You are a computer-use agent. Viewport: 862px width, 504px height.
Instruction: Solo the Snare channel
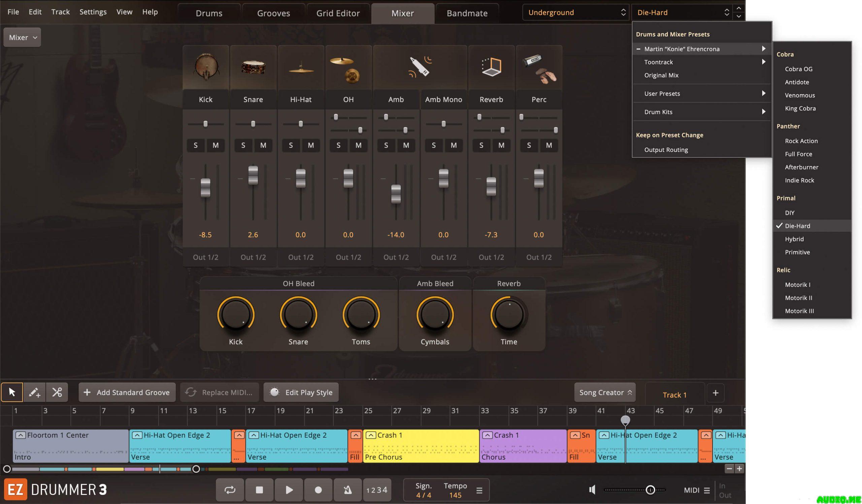click(x=243, y=145)
